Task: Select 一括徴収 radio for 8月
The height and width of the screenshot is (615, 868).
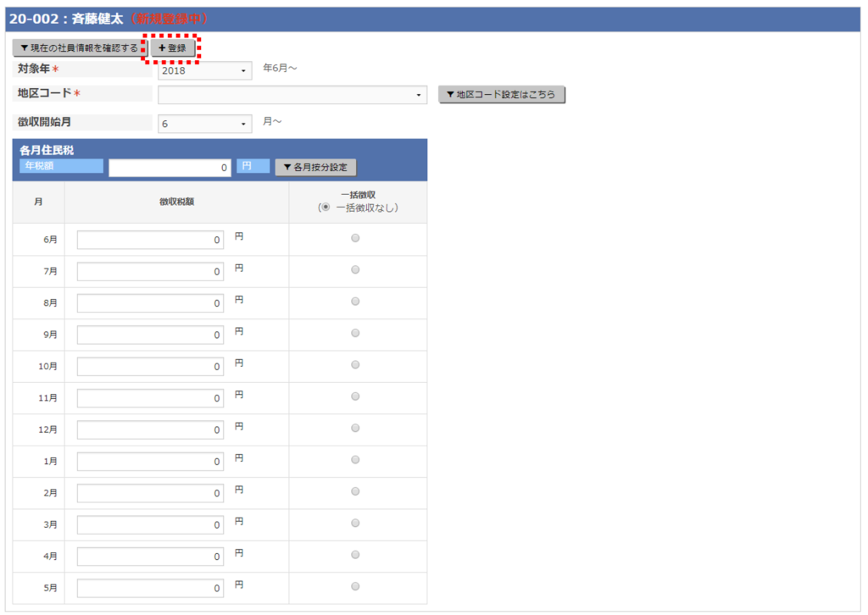Action: point(355,302)
